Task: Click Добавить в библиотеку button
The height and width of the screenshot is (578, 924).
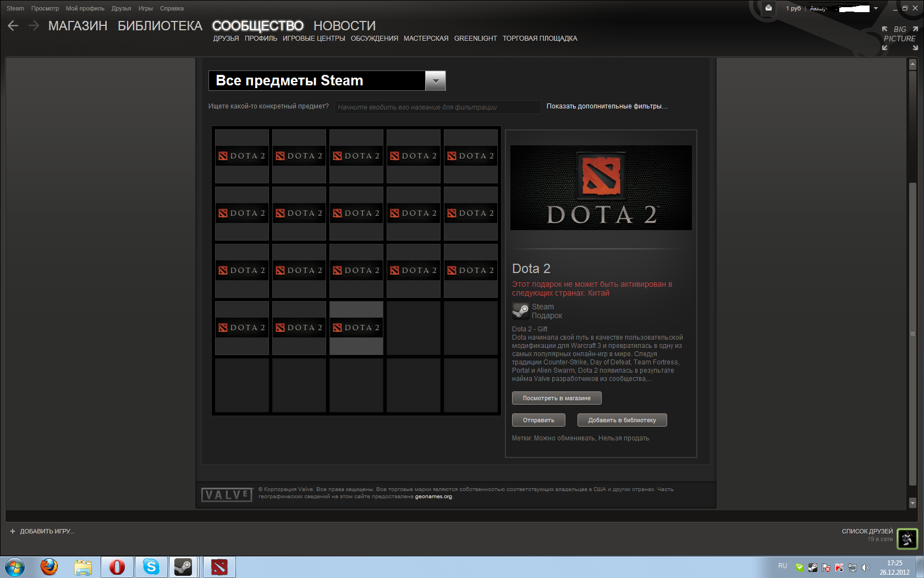Action: (x=622, y=420)
